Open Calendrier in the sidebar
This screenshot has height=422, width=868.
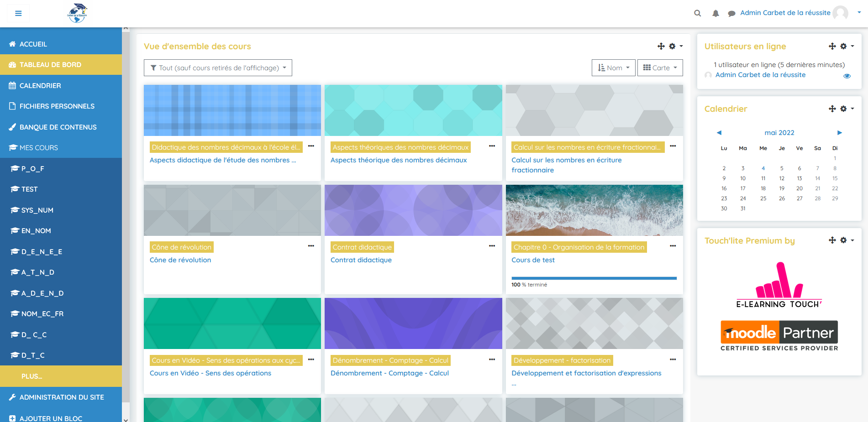pos(61,86)
